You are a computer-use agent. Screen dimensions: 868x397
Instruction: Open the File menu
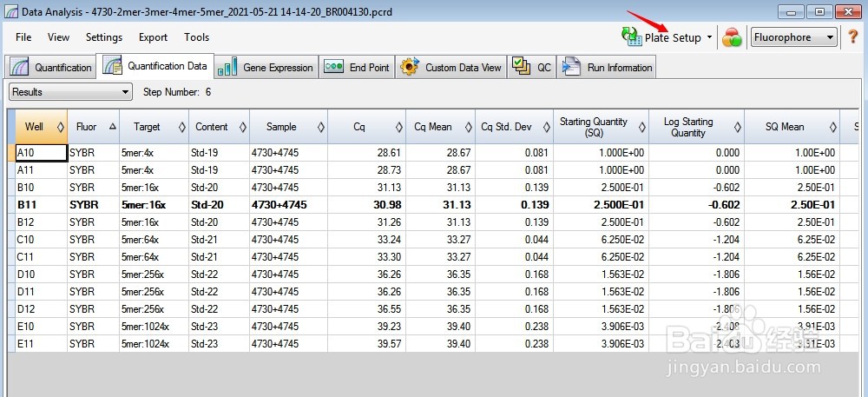tap(23, 37)
